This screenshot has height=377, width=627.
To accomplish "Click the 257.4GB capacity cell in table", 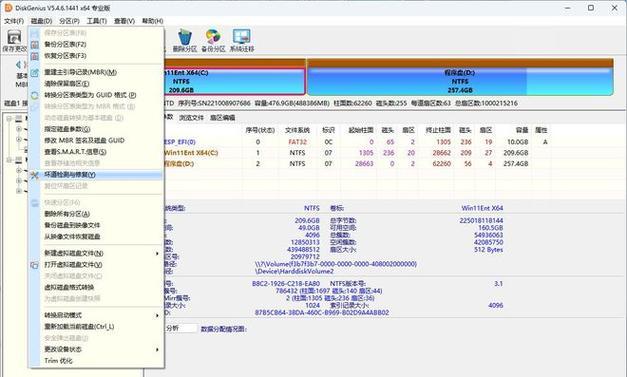I will click(x=516, y=164).
